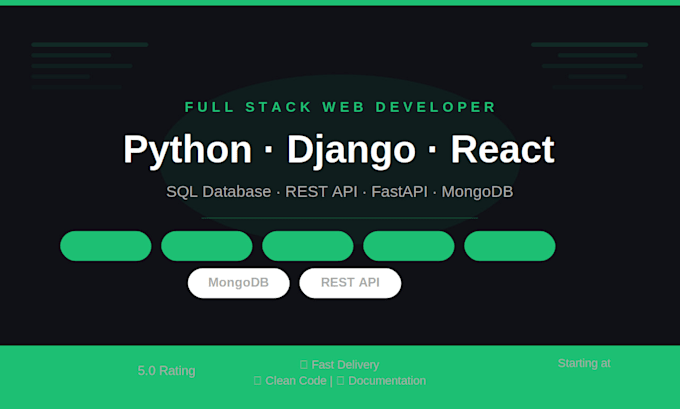Click the white REST API pill badge

click(350, 283)
